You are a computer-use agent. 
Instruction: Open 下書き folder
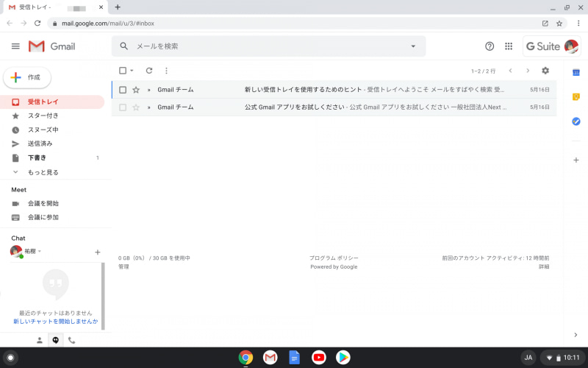coord(52,158)
